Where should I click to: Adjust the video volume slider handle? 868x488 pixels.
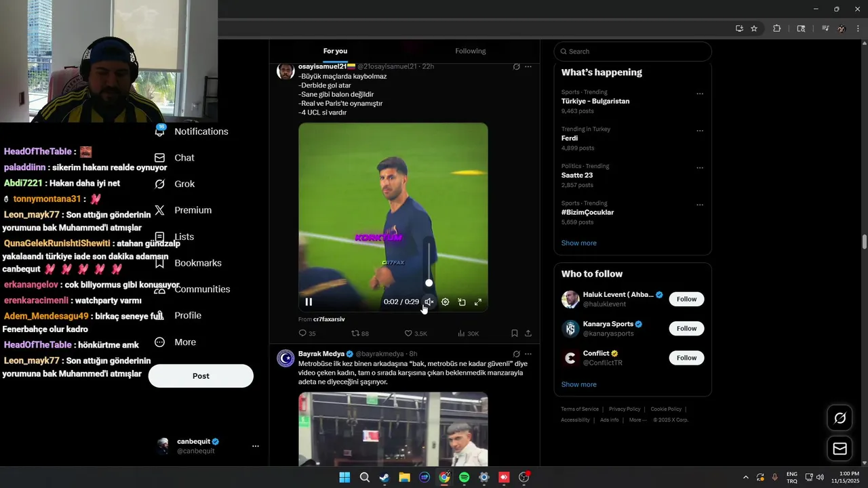(429, 283)
